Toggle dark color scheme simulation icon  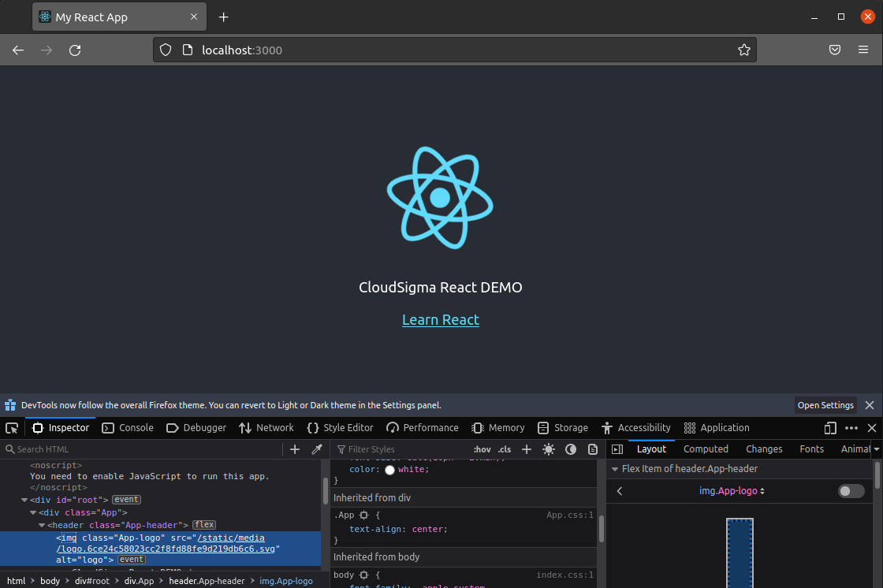[x=571, y=449]
